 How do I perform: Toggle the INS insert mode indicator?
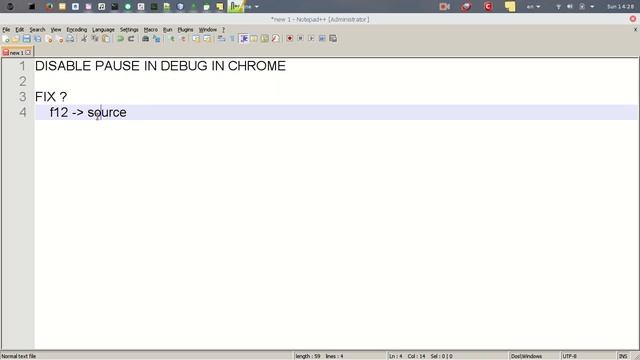(x=623, y=356)
